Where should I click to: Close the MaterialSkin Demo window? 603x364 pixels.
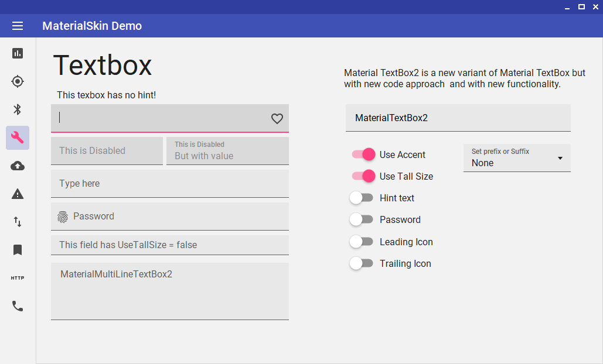click(x=596, y=7)
